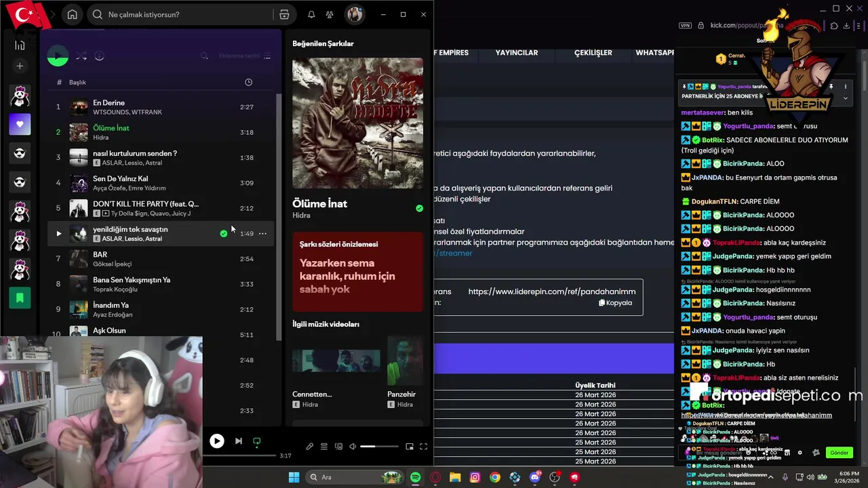Click the plus create-playlist button in sidebar
Viewport: 868px width, 488px height.
(20, 66)
